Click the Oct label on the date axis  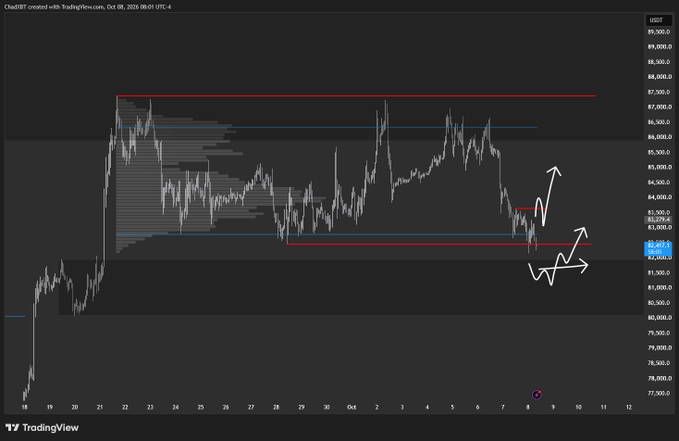pos(352,407)
